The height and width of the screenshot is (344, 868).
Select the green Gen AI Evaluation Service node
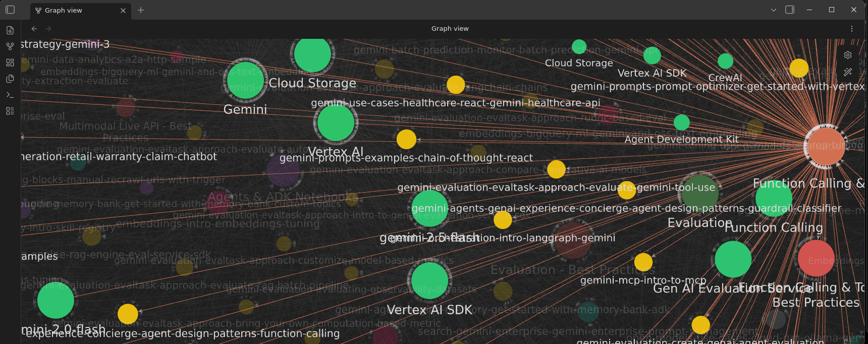pos(733,259)
